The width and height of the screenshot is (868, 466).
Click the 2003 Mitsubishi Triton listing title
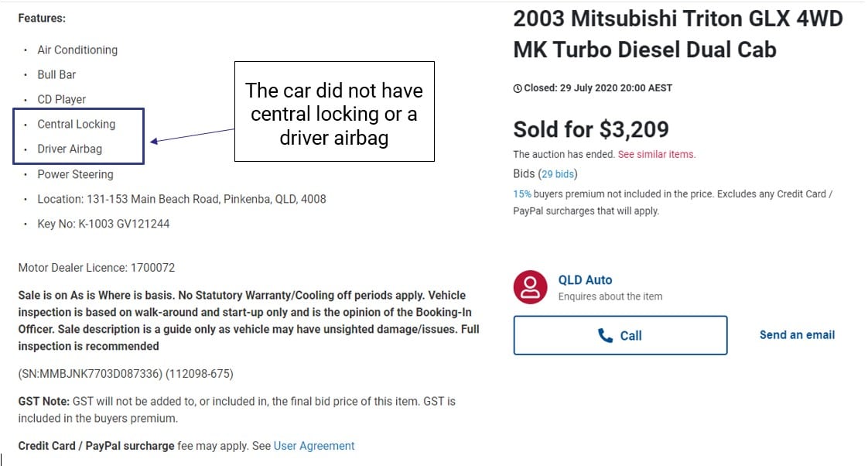(x=678, y=34)
